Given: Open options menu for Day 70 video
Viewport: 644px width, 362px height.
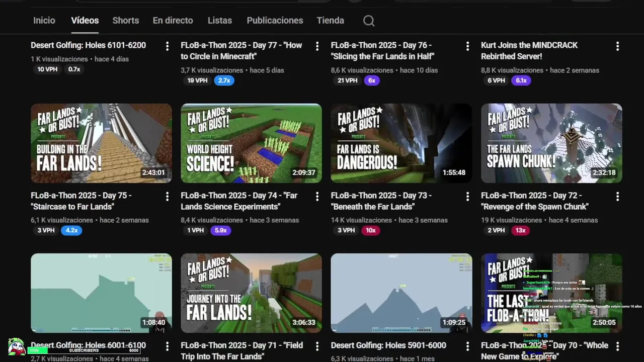Looking at the screenshot, I should point(617,346).
